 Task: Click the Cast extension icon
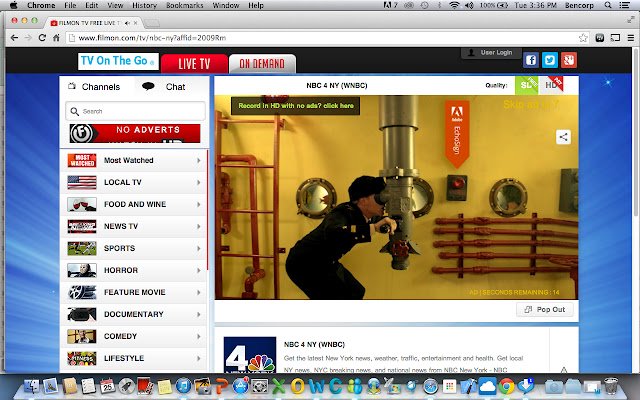(615, 38)
